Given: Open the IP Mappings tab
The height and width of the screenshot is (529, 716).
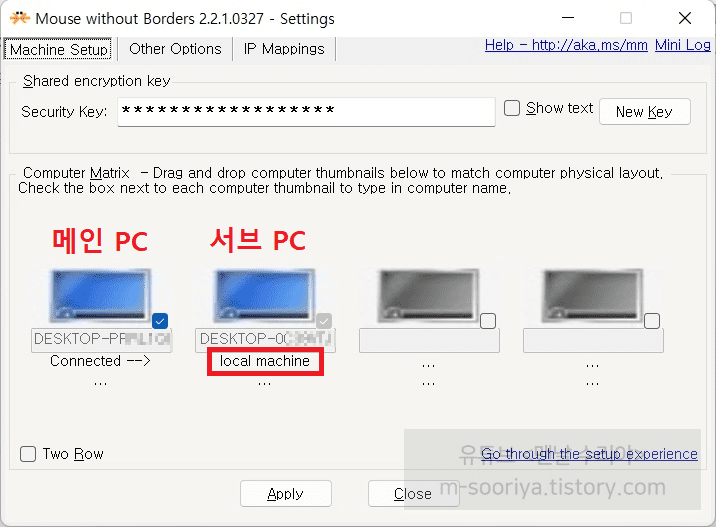Looking at the screenshot, I should [285, 48].
